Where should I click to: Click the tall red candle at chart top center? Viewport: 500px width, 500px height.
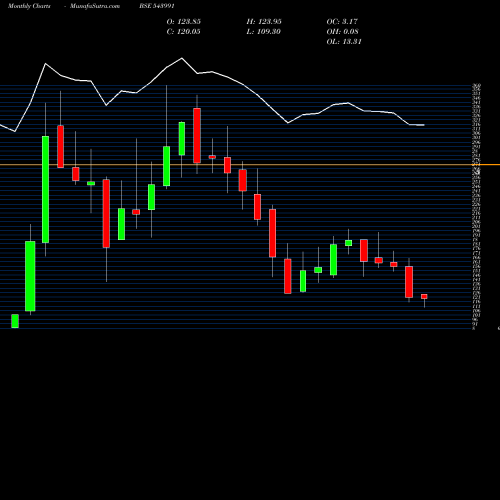[197, 135]
